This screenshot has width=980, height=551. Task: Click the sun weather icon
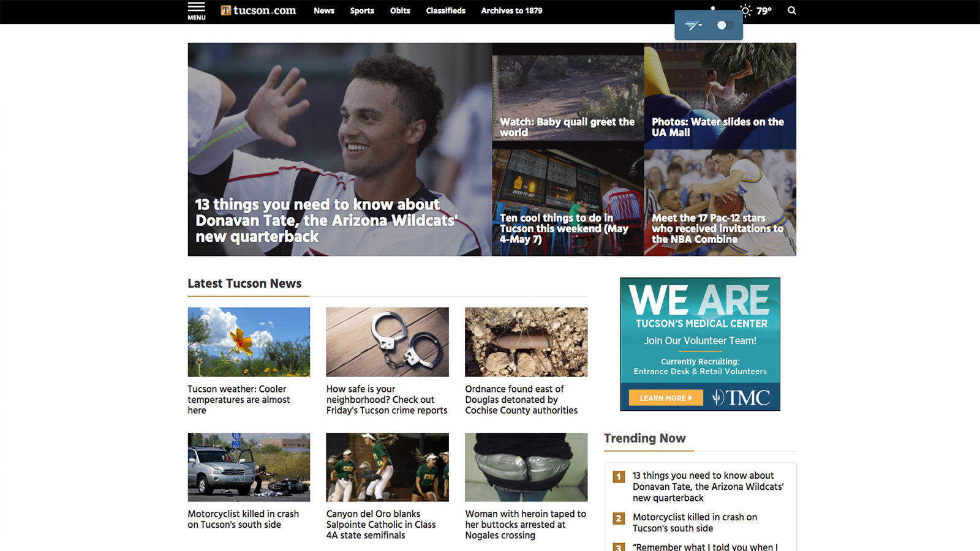745,10
